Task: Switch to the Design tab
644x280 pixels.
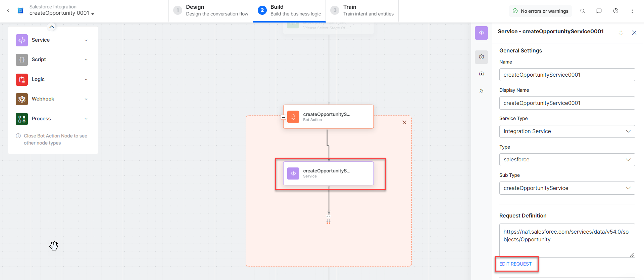Action: tap(211, 10)
